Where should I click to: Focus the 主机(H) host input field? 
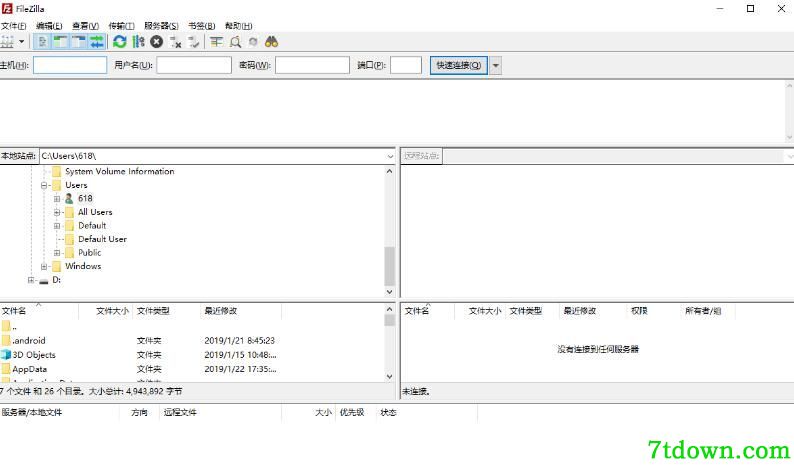tap(70, 65)
